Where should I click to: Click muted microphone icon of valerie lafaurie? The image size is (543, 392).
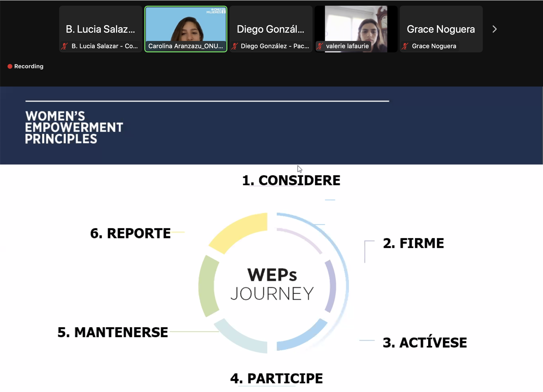(x=320, y=46)
